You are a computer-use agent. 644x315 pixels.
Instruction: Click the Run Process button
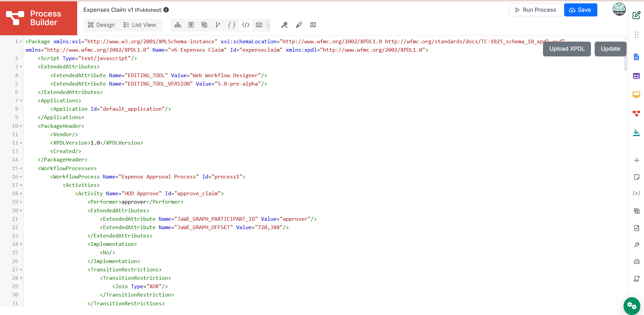click(536, 10)
